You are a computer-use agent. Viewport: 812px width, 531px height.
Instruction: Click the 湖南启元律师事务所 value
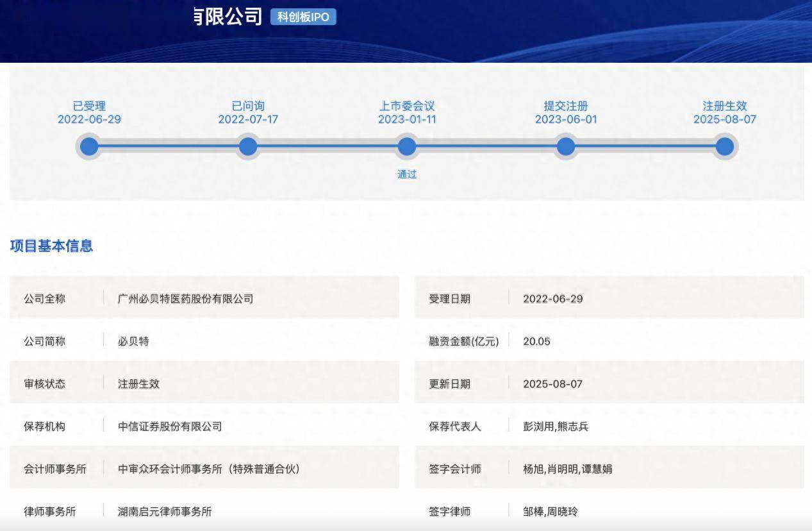click(165, 512)
